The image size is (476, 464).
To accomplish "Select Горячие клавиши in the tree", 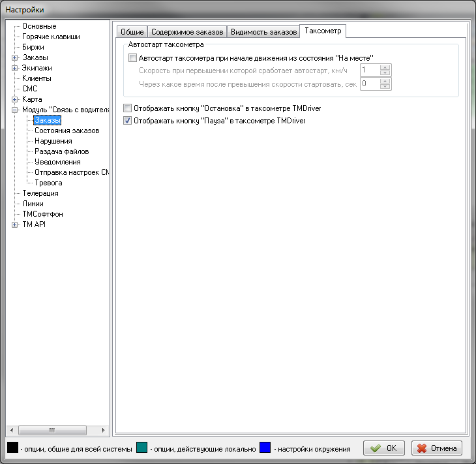I will click(x=51, y=37).
